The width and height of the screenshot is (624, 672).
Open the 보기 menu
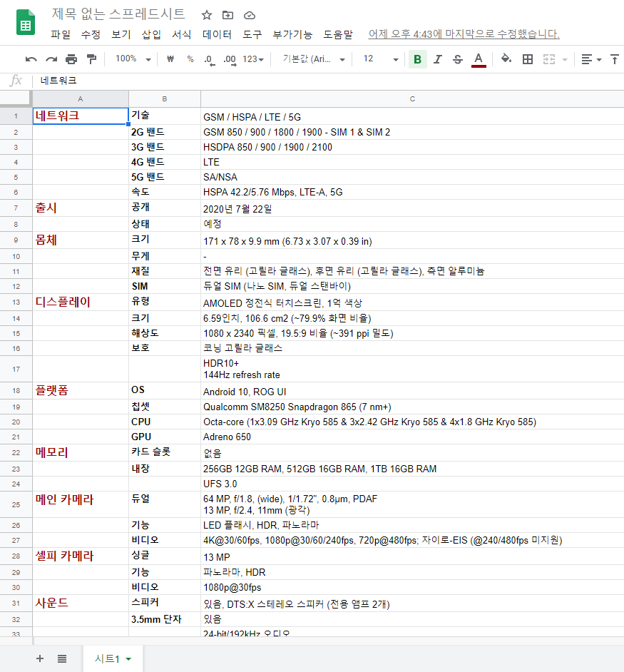(x=121, y=34)
